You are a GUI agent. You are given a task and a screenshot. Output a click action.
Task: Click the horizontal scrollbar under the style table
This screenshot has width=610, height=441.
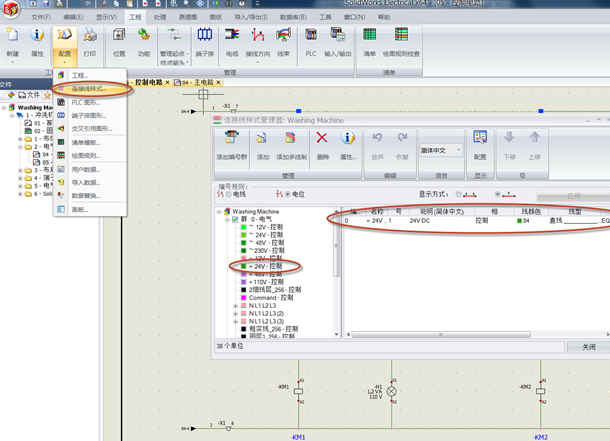click(441, 334)
